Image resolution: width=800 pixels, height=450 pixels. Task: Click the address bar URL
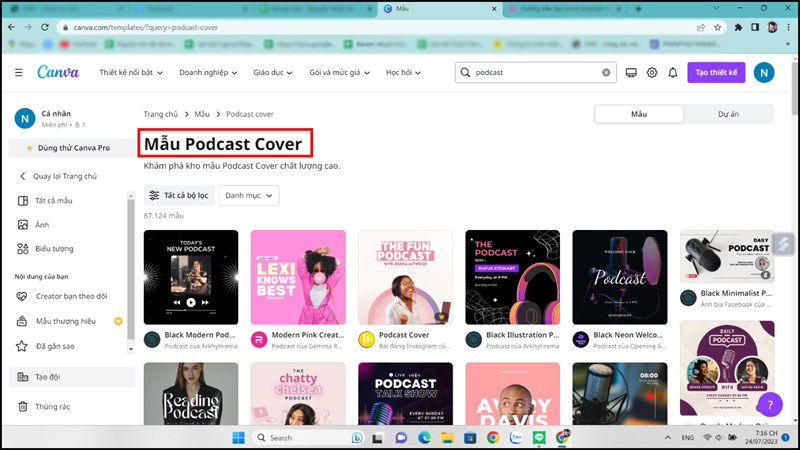pyautogui.click(x=145, y=28)
